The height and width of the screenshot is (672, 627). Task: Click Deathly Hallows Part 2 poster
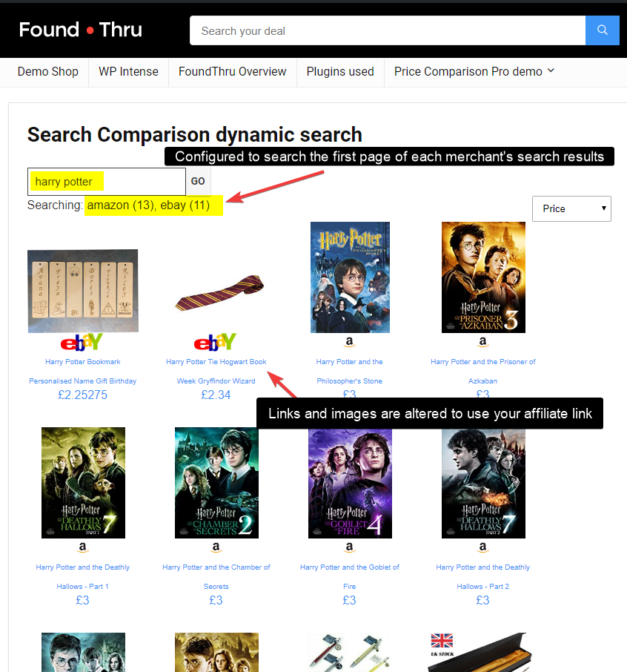[x=483, y=483]
